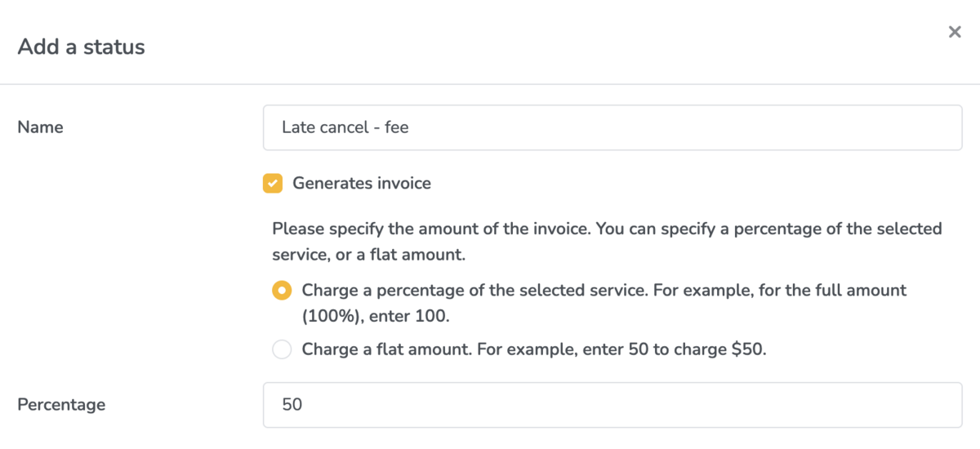This screenshot has width=980, height=449.
Task: Click the Name field label
Action: pos(40,127)
